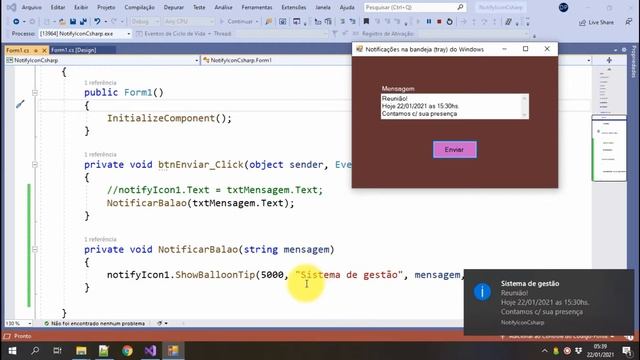This screenshot has width=640, height=360.
Task: Open the Action Center notification icon
Action: (627, 351)
